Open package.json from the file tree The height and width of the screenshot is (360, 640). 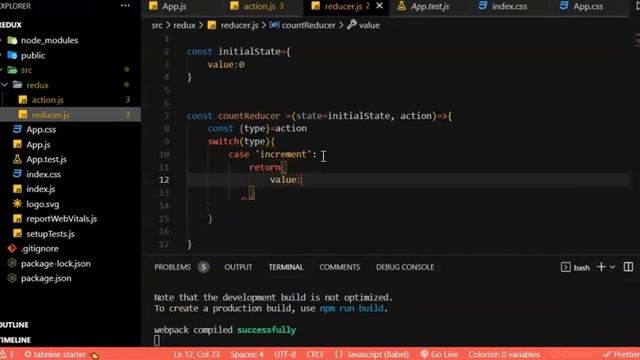[46, 278]
